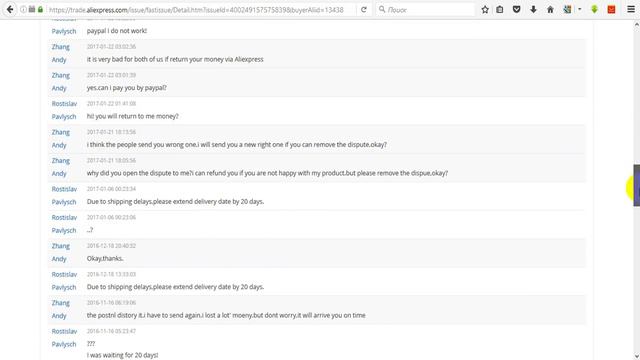Screen dimensions: 640x360
Task: Reload the page with the refresh icon
Action: (x=363, y=9)
